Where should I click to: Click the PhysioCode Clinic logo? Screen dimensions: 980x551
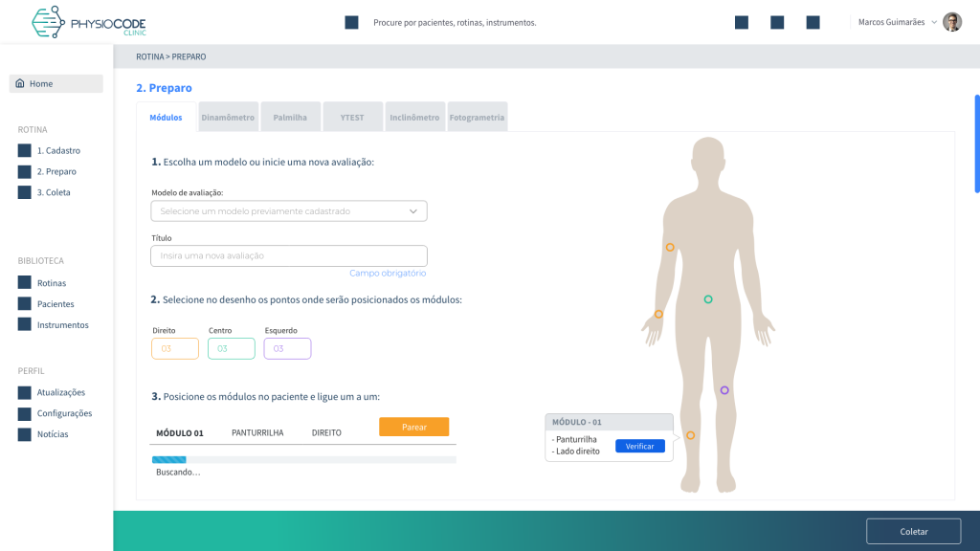88,22
